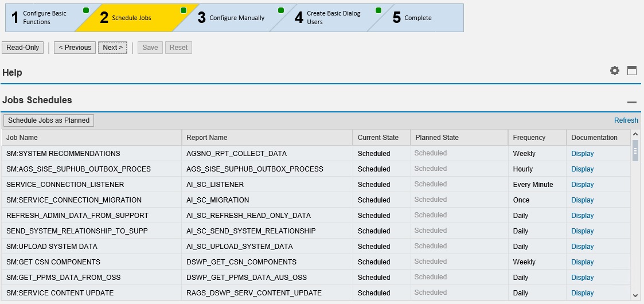The image size is (644, 304).
Task: Select job SERVICE_CONNECTION_LISTENER
Action: 65,185
